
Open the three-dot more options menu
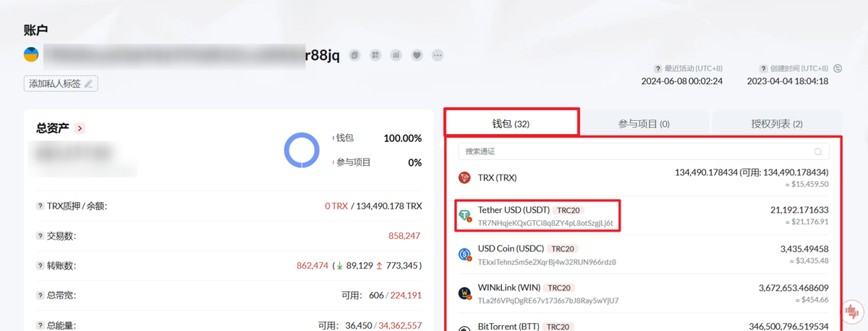(438, 55)
